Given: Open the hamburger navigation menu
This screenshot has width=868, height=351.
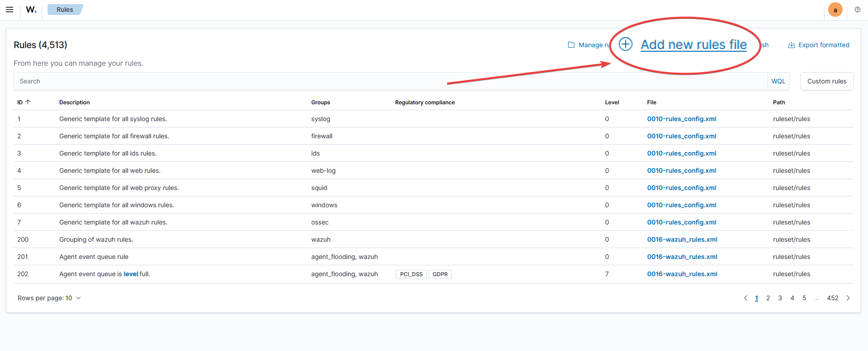Looking at the screenshot, I should tap(10, 10).
